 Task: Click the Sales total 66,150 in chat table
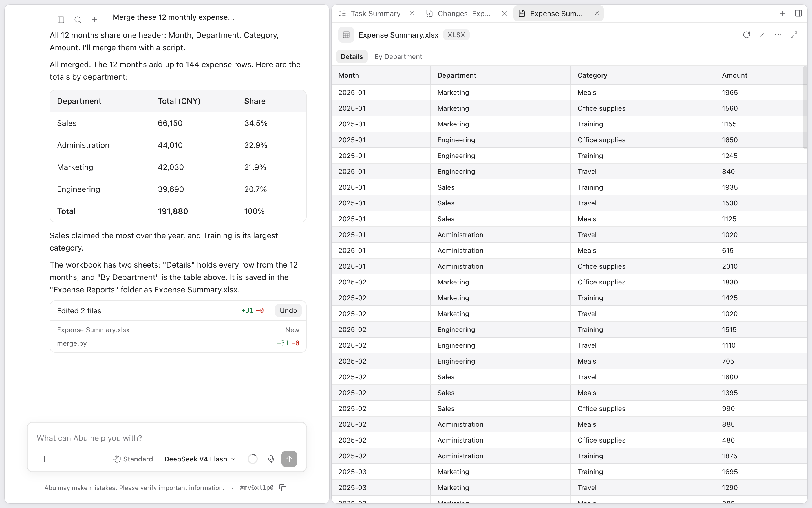point(170,123)
